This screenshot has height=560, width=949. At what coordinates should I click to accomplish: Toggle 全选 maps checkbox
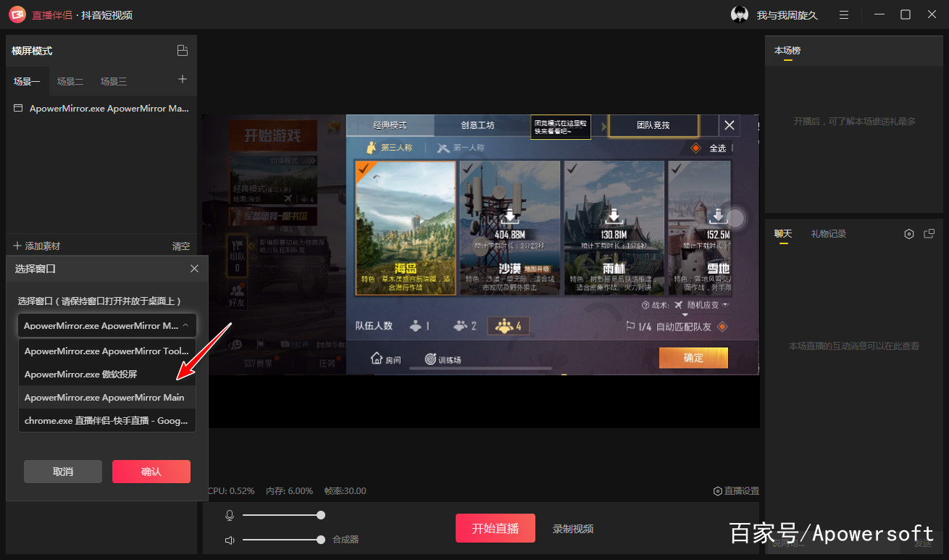(x=696, y=148)
